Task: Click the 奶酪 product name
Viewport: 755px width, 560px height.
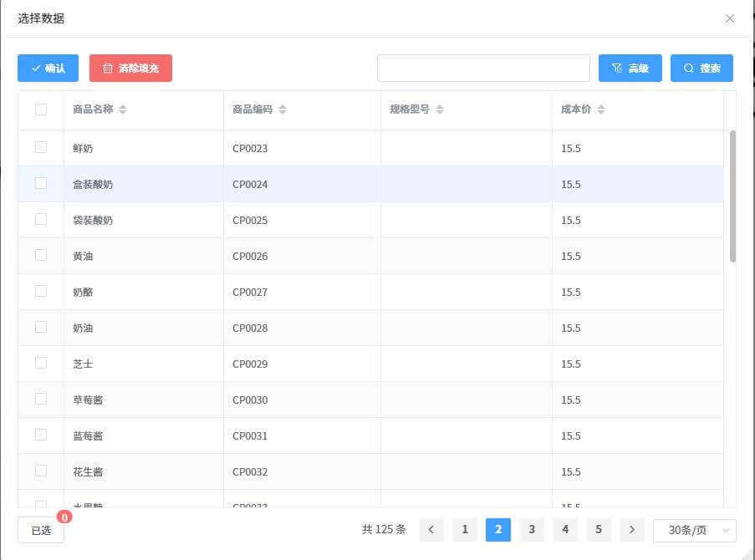Action: tap(83, 293)
